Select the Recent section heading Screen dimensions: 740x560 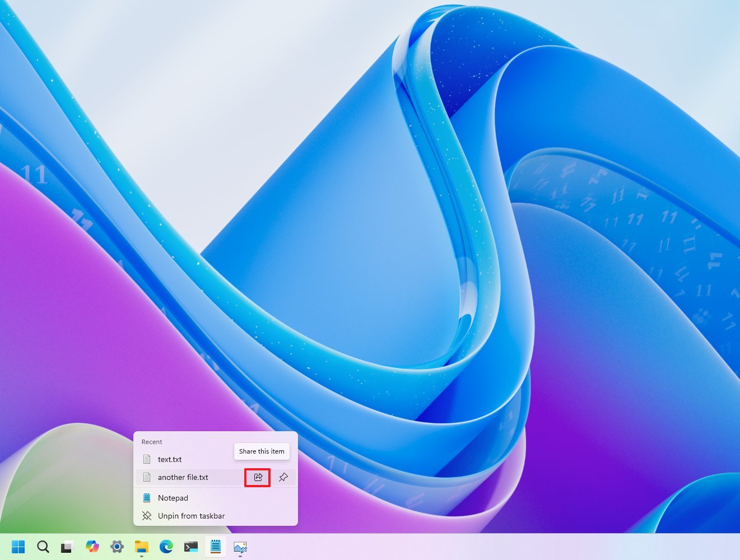[x=151, y=441]
